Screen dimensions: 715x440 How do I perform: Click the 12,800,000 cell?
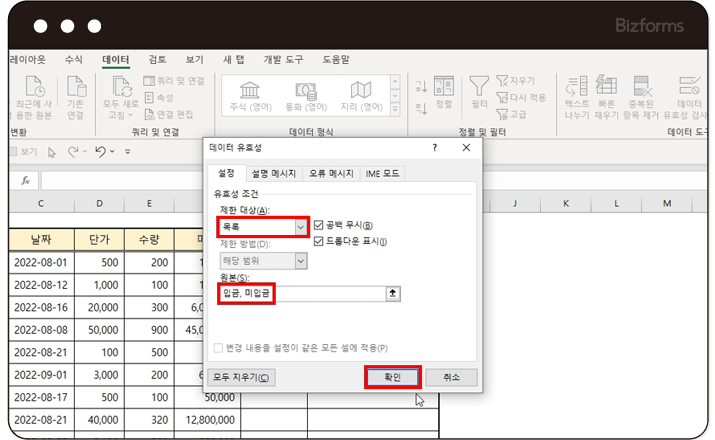[207, 420]
